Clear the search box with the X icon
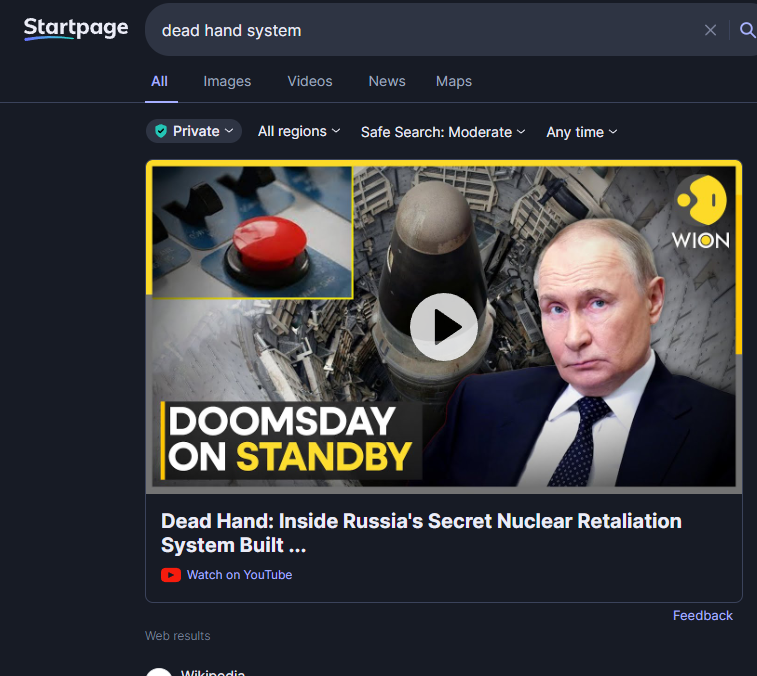Image resolution: width=757 pixels, height=676 pixels. pyautogui.click(x=710, y=30)
